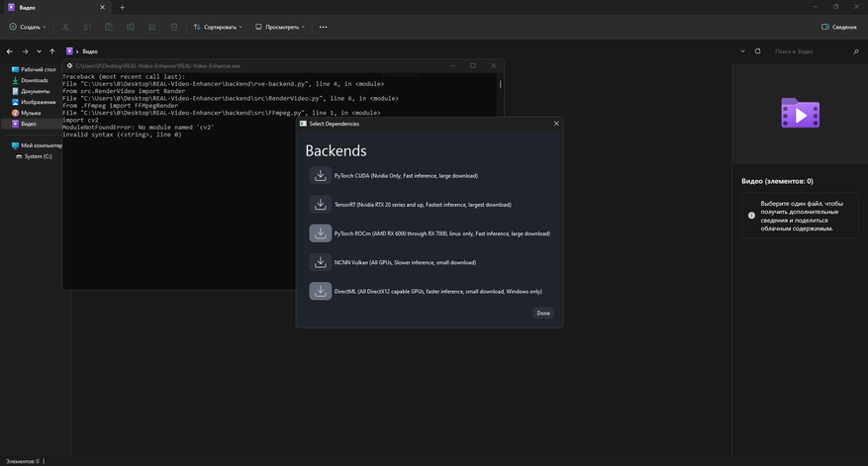Click Видео in the address bar breadcrumb
The height and width of the screenshot is (466, 868).
point(90,51)
